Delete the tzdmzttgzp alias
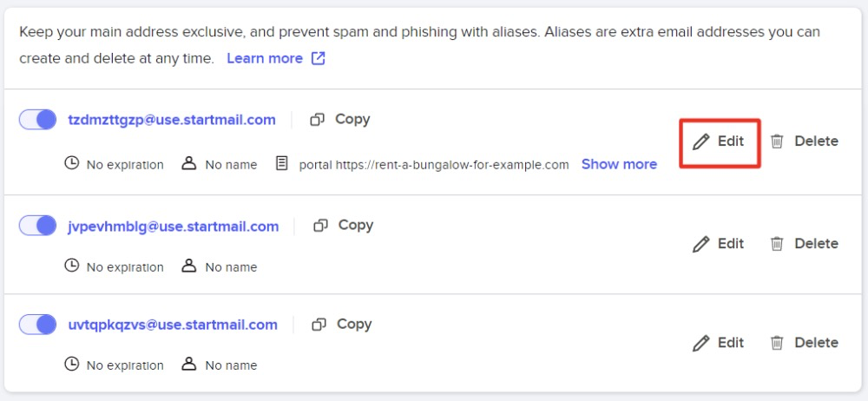Viewport: 868px width, 401px height. click(x=805, y=141)
